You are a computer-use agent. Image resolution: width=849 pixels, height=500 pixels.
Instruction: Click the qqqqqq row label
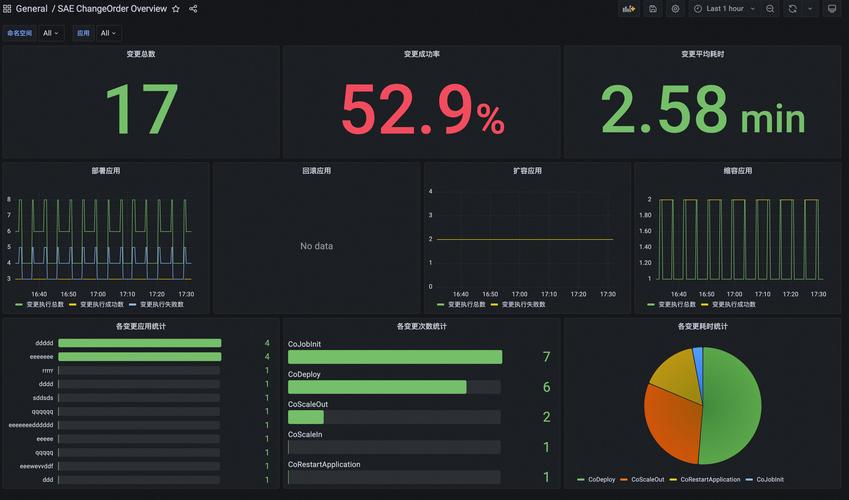pos(42,412)
